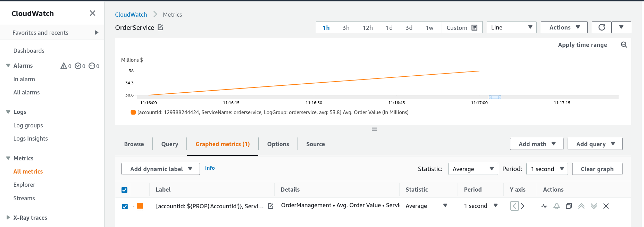Switch to the Query tab
Image resolution: width=644 pixels, height=227 pixels.
(x=170, y=144)
